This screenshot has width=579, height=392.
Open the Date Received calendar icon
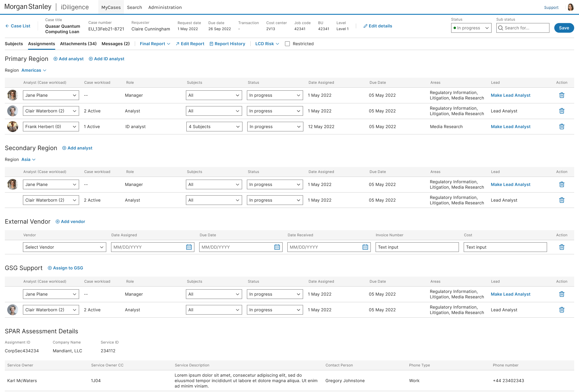tap(365, 247)
